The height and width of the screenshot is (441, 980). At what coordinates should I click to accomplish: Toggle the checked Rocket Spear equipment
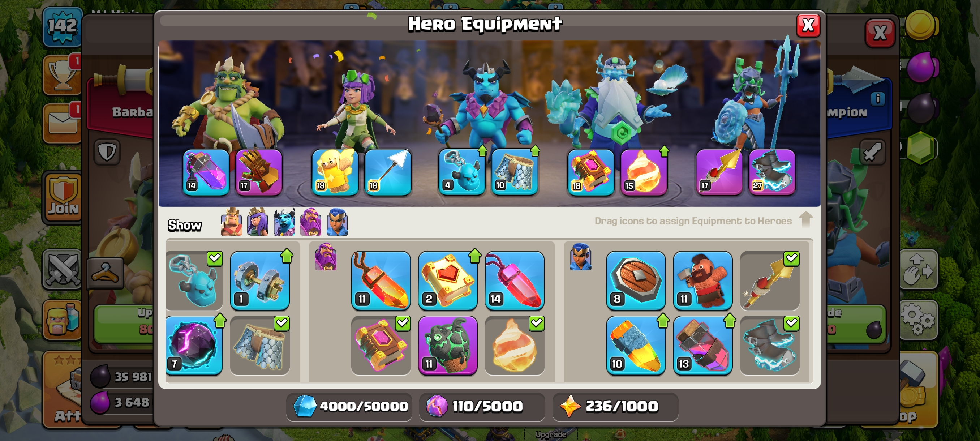point(769,281)
